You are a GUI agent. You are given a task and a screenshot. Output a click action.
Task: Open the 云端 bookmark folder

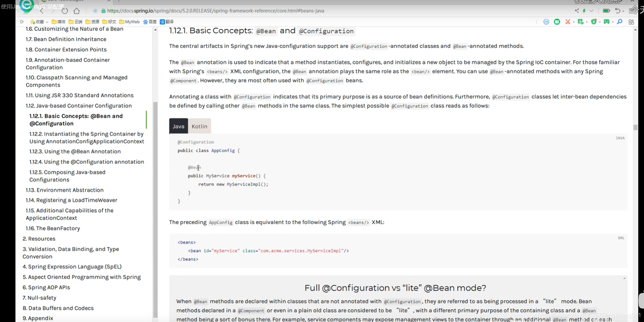(75, 22)
